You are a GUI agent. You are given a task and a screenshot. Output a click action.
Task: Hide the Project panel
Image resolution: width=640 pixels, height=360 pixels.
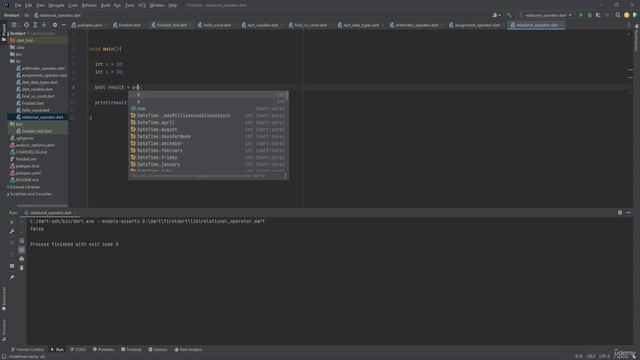[63, 25]
